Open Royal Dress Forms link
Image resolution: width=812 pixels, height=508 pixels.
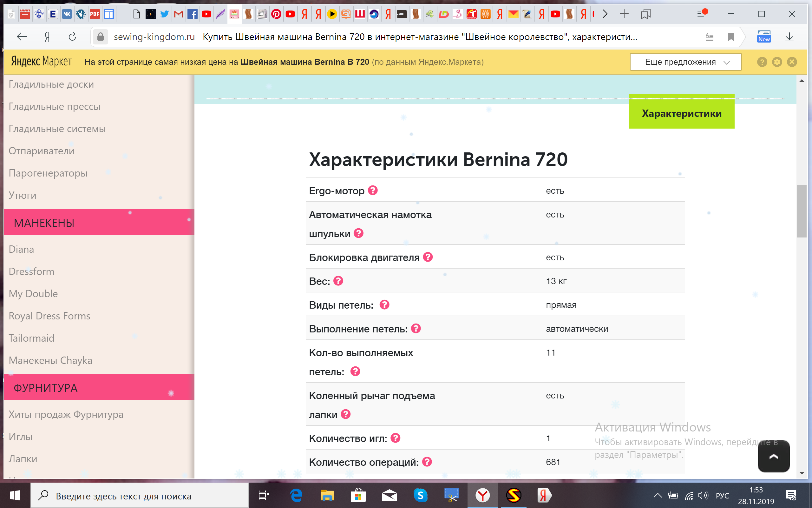(50, 316)
